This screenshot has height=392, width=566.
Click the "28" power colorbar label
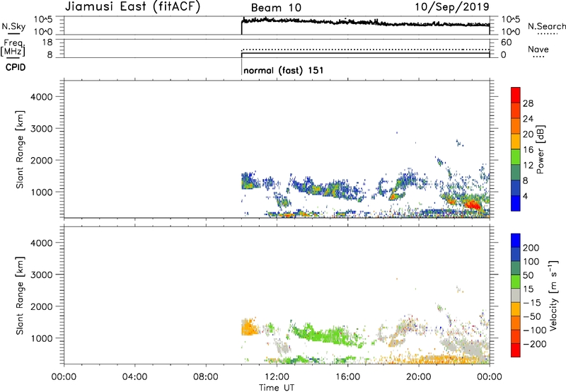coord(528,103)
